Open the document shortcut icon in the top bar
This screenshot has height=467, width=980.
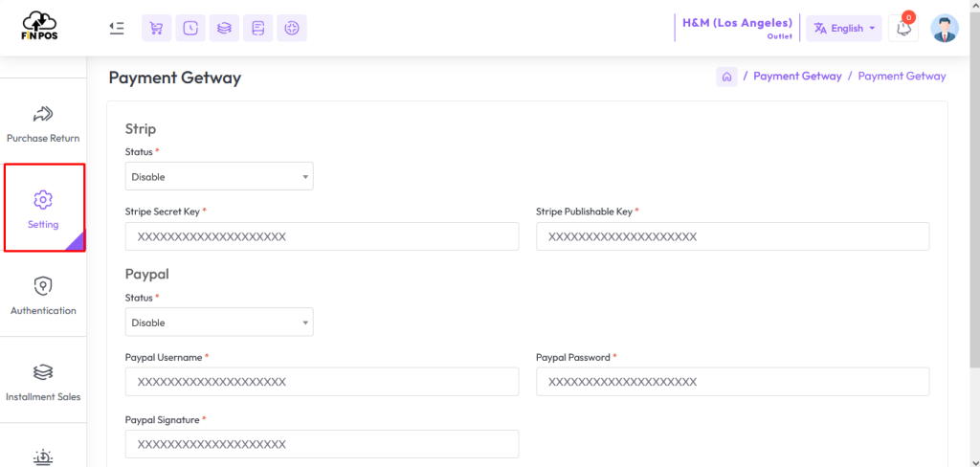[x=258, y=28]
